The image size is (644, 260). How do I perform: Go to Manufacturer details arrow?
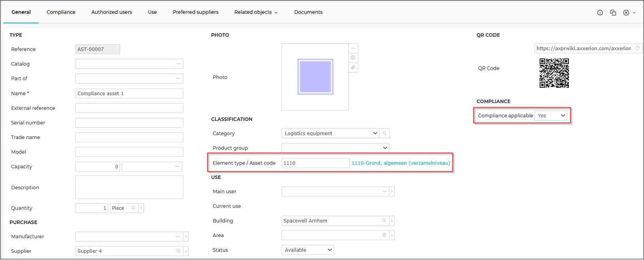pyautogui.click(x=186, y=237)
